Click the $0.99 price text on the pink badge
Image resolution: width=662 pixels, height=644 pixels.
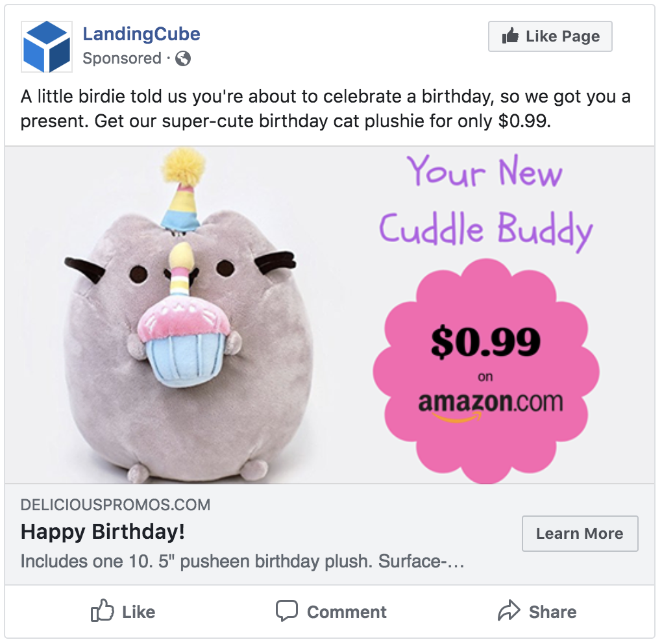(485, 341)
